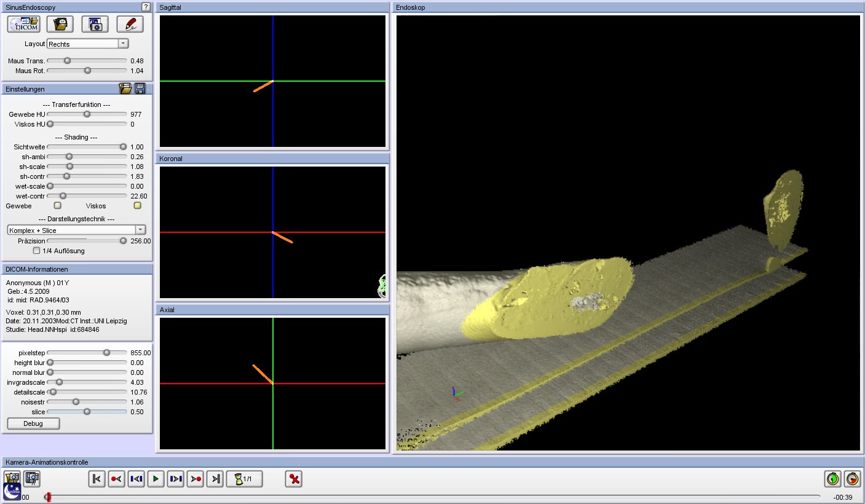Image resolution: width=865 pixels, height=504 pixels.
Task: Open the help question mark button
Action: (x=146, y=7)
